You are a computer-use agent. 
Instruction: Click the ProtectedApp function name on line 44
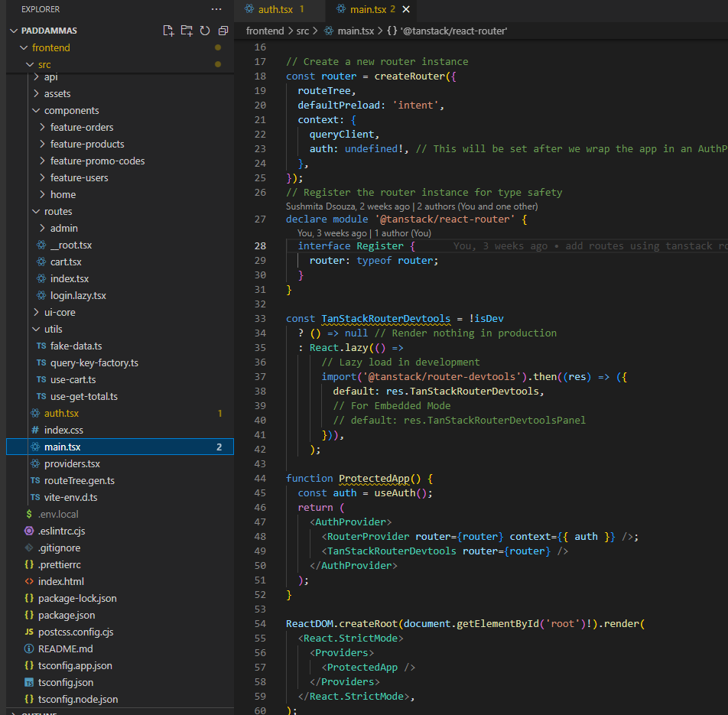coord(374,478)
